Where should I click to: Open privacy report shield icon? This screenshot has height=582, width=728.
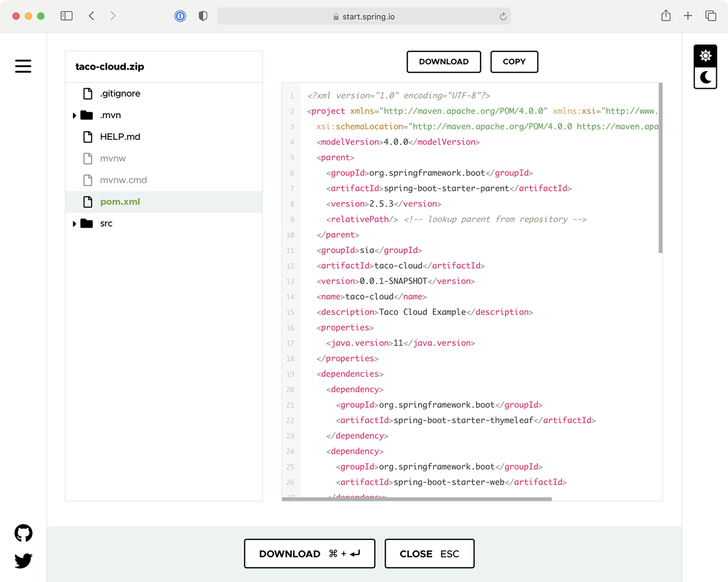[203, 16]
